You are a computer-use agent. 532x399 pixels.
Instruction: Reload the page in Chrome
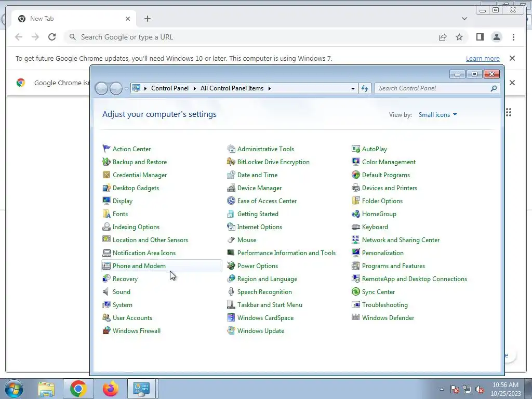click(x=52, y=37)
